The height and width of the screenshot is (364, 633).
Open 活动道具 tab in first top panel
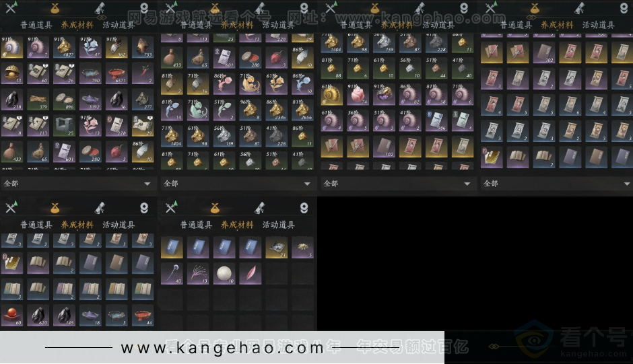119,25
